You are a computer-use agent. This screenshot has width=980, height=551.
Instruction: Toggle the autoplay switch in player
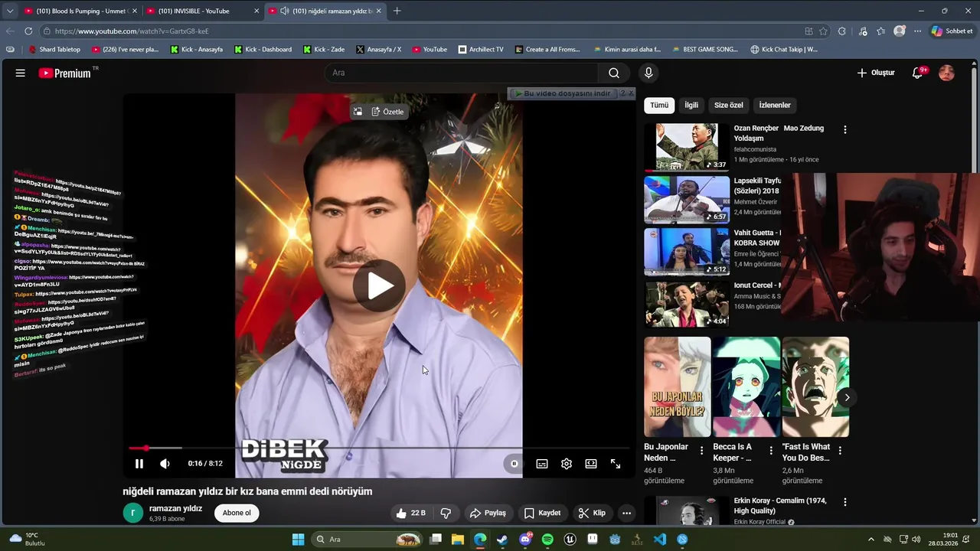514,464
